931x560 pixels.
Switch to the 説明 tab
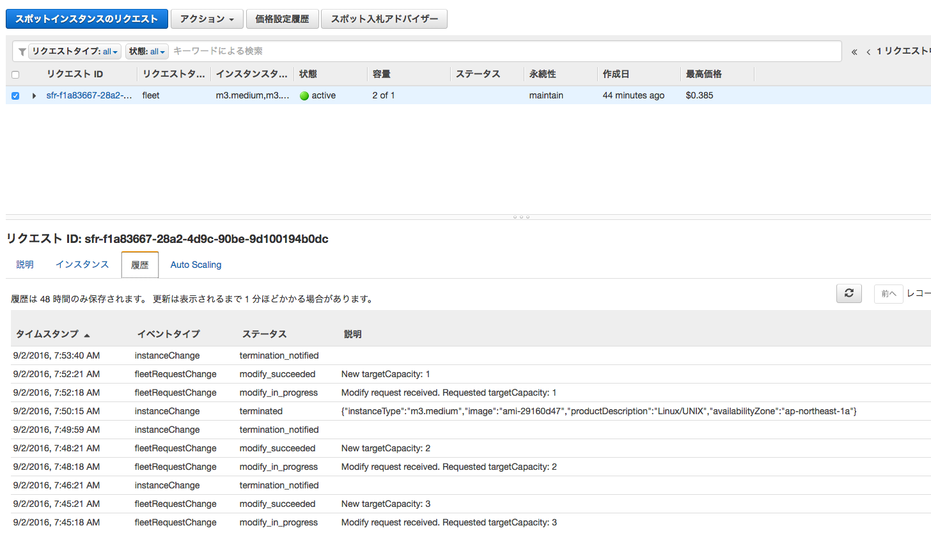click(25, 265)
